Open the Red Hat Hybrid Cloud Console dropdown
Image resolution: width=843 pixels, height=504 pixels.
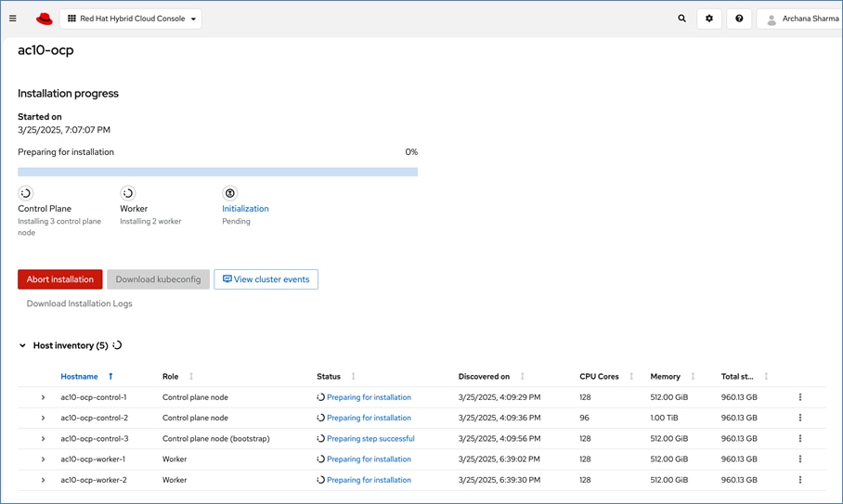click(131, 19)
